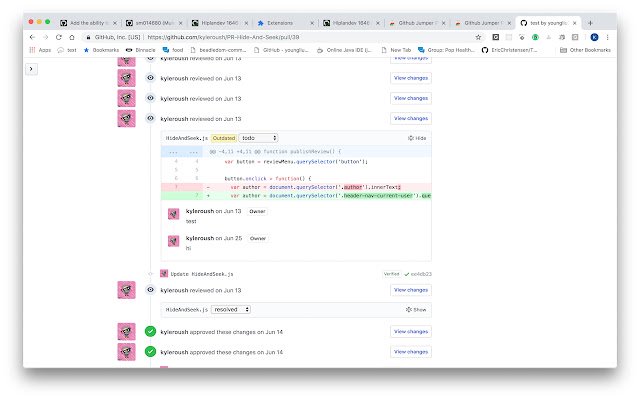Go back using the browser back arrow

point(32,37)
